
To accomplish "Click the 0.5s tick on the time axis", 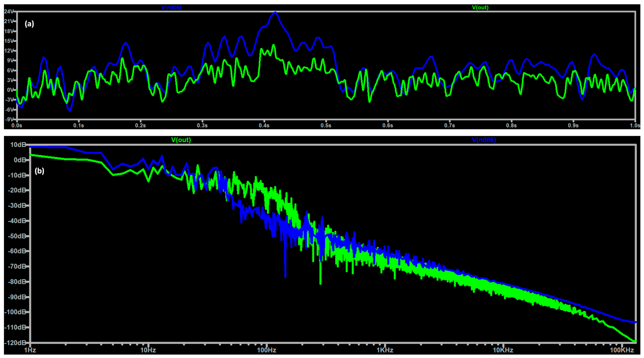I will point(326,125).
